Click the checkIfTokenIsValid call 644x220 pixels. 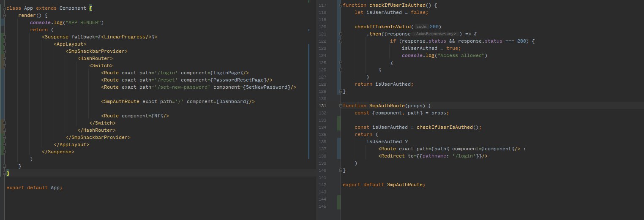pyautogui.click(x=382, y=27)
